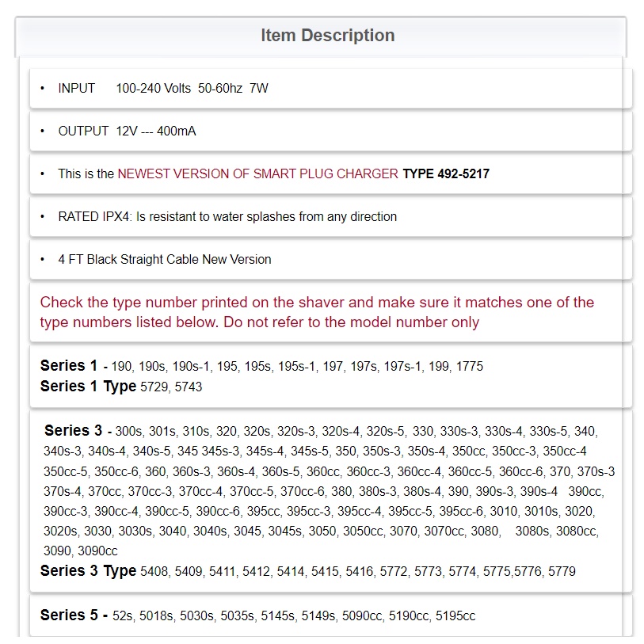The width and height of the screenshot is (644, 644).
Task: Click the Item Description header
Action: [x=327, y=36]
